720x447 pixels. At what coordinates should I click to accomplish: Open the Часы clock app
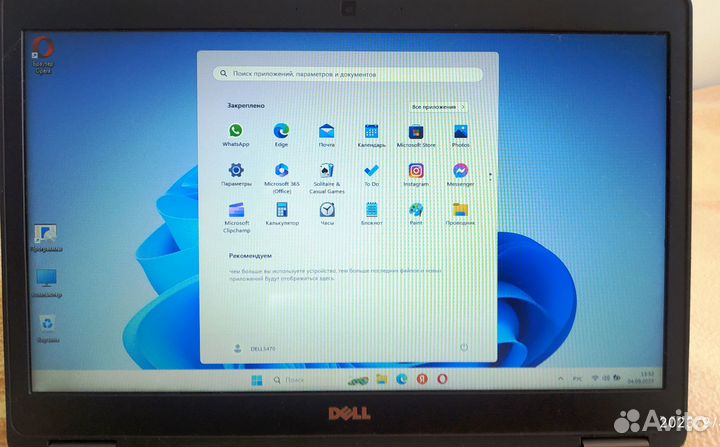[x=327, y=214]
